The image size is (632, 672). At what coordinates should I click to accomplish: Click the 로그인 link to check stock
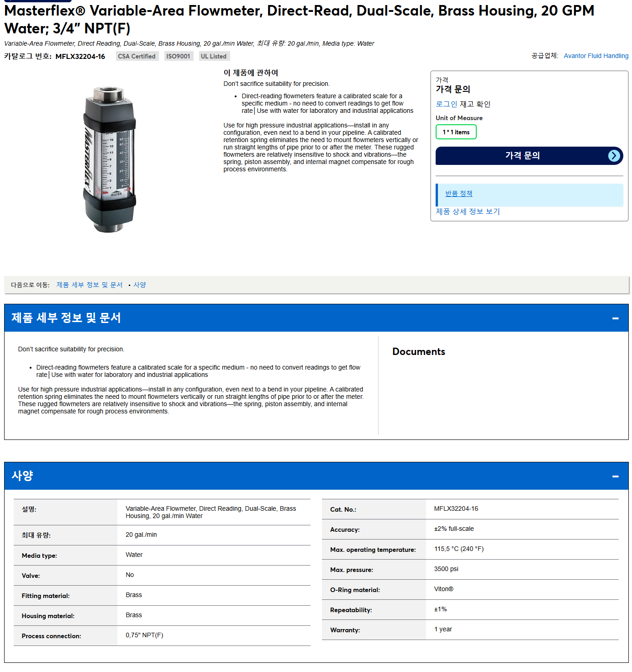446,104
